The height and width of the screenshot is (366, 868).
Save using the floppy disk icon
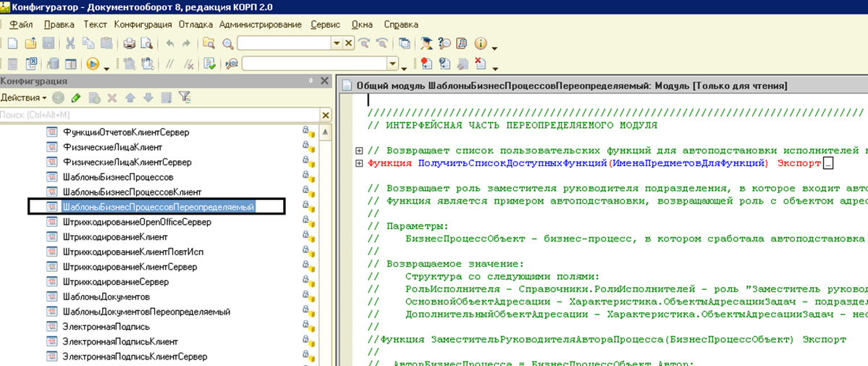pos(49,43)
